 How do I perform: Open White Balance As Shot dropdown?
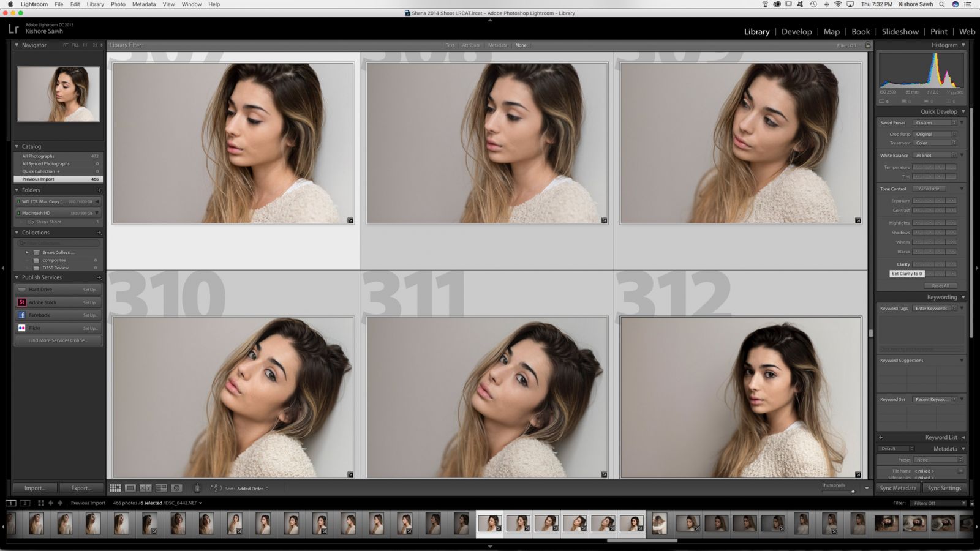coord(935,156)
